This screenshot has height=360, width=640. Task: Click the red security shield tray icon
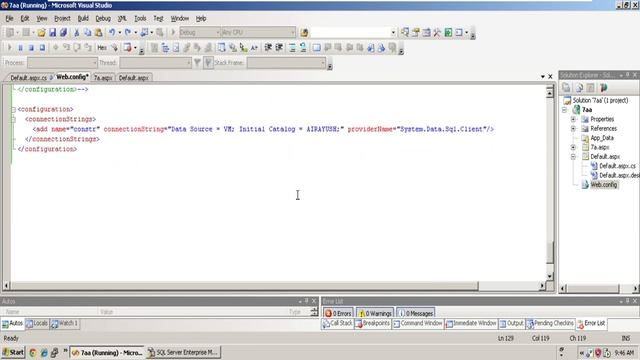[x=598, y=353]
